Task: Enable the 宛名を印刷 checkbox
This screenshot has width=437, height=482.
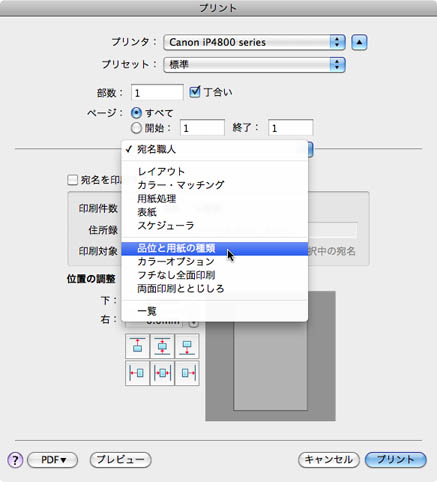Action: click(x=72, y=180)
